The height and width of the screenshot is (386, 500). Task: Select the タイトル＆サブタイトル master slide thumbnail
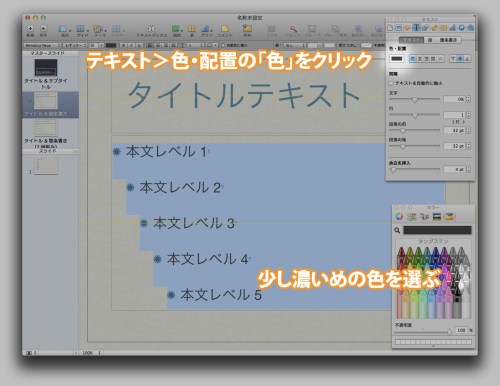pyautogui.click(x=46, y=68)
